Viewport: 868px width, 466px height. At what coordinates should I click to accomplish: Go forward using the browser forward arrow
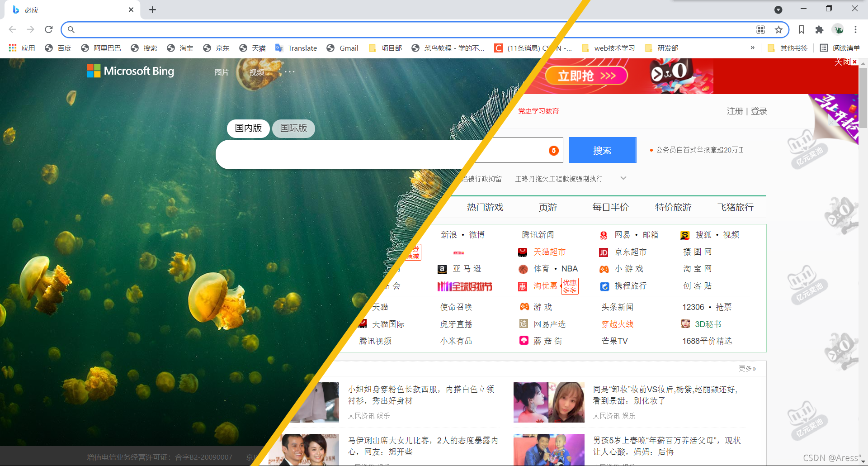[30, 29]
